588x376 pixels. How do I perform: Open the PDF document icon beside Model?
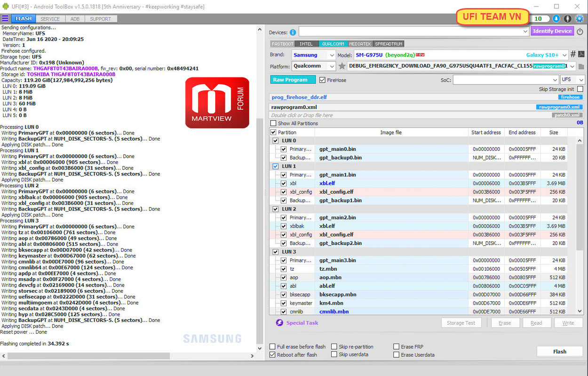pyautogui.click(x=581, y=55)
